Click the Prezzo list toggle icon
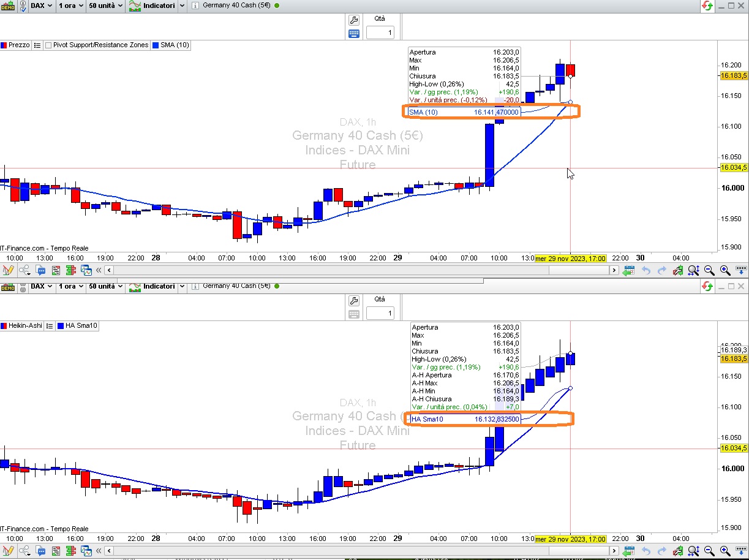Screen dimensions: 749x560 [37, 45]
